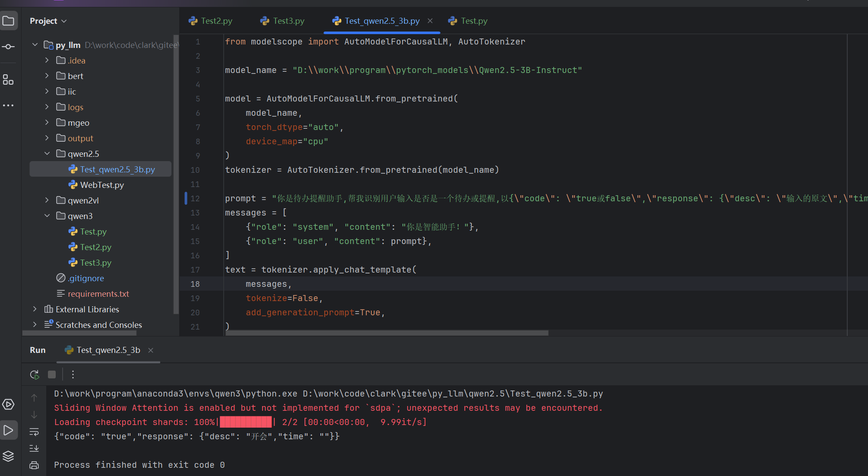Open the Commit tool window icon
Viewport: 868px width, 476px height.
point(9,47)
